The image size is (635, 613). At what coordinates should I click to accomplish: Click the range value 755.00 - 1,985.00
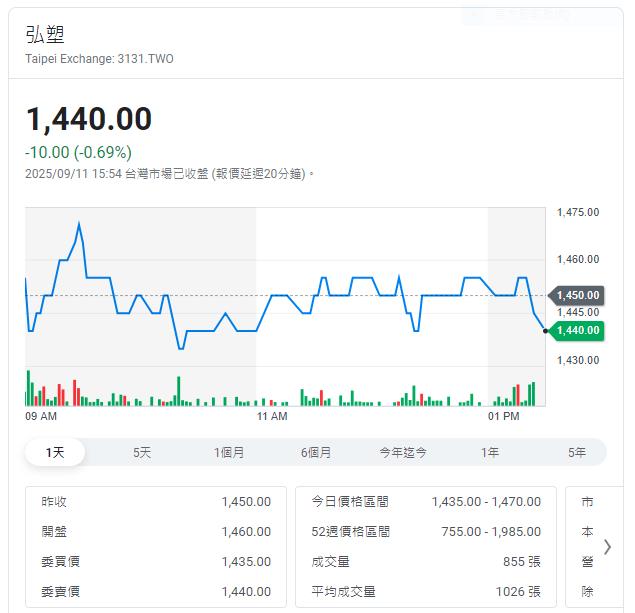point(491,532)
